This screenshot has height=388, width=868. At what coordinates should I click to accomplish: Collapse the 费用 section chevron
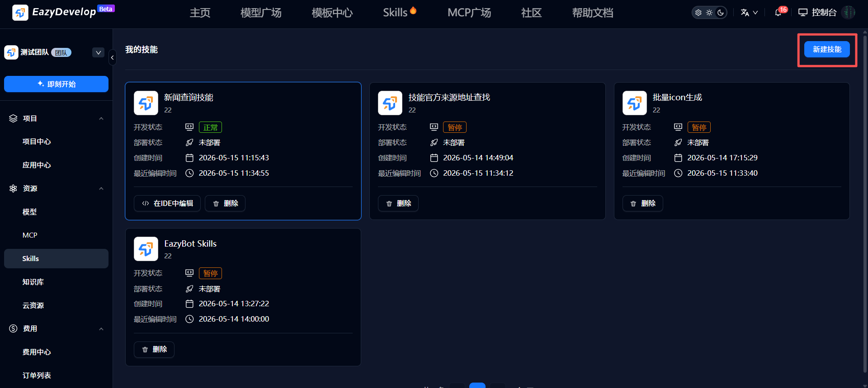point(101,329)
